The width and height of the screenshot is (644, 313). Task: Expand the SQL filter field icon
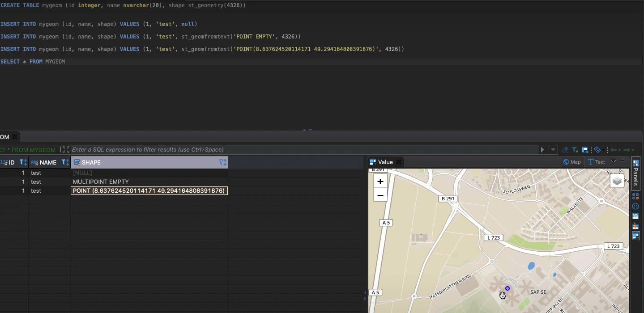pyautogui.click(x=65, y=150)
